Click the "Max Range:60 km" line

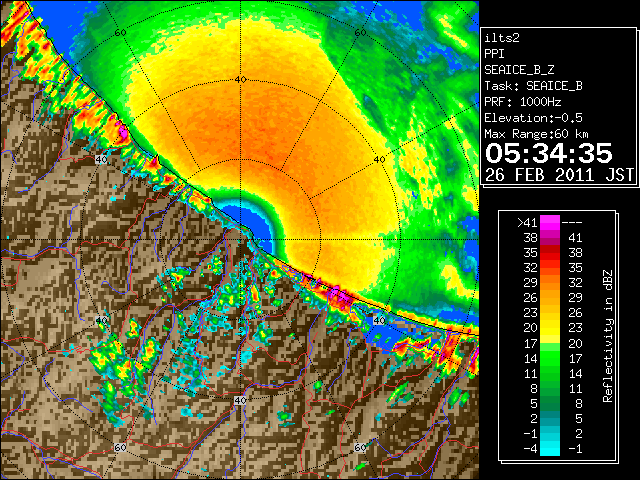coord(536,134)
